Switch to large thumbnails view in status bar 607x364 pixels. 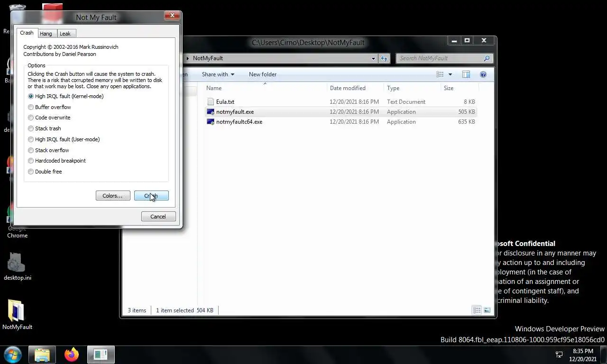[x=487, y=310]
